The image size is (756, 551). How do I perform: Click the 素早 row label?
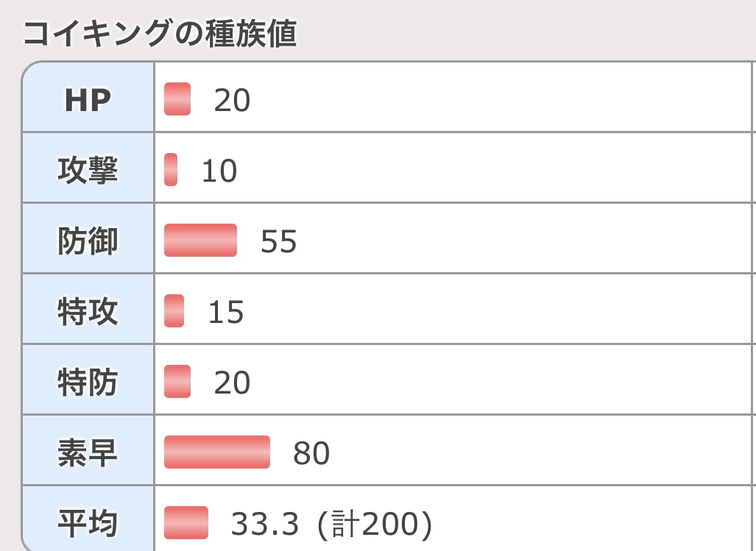pos(88,450)
